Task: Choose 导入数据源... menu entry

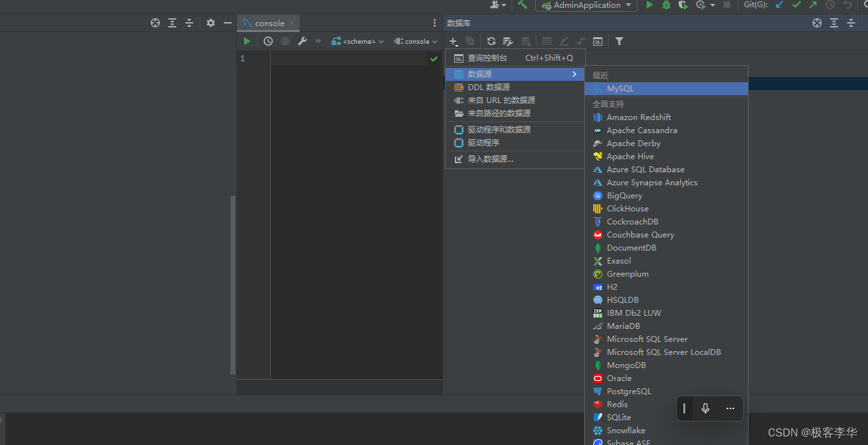Action: point(516,159)
